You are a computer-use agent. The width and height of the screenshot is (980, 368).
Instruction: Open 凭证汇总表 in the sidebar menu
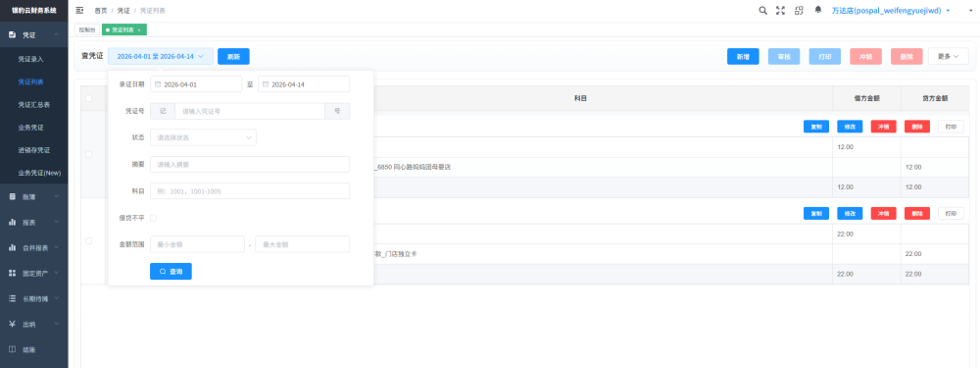click(x=33, y=105)
